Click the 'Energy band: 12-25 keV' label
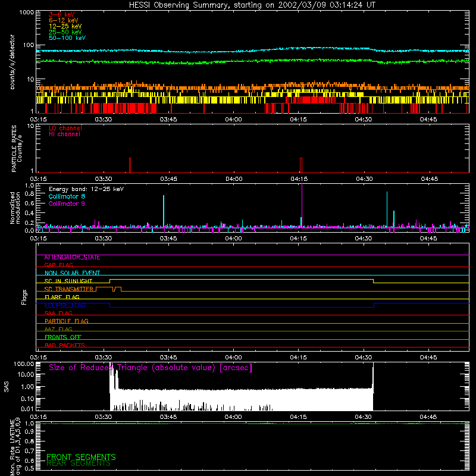Image resolution: width=476 pixels, height=476 pixels. point(86,189)
